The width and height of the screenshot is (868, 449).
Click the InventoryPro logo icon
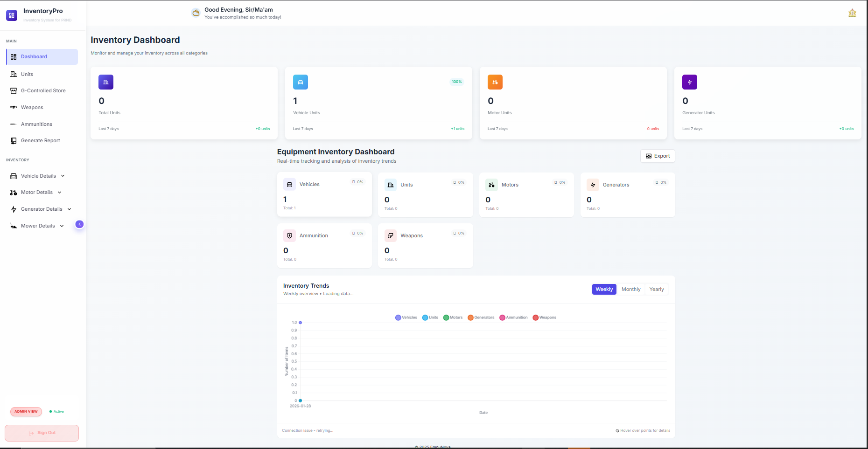coord(12,15)
